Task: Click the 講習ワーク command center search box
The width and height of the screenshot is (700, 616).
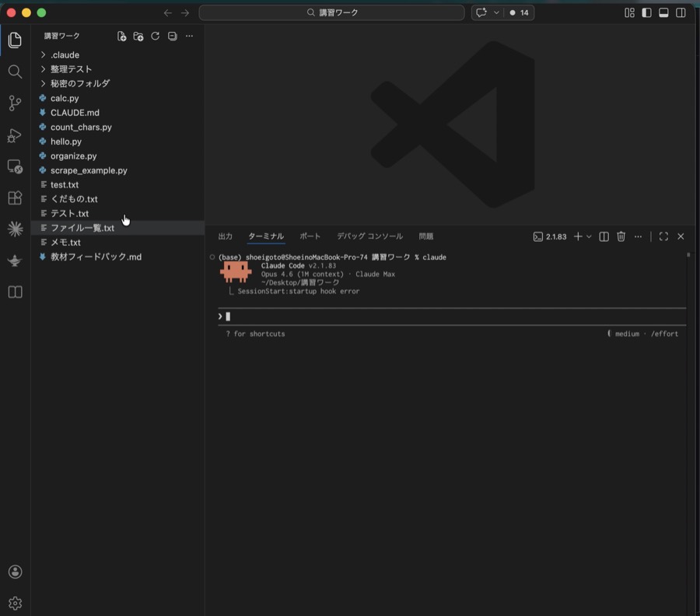Action: [x=331, y=12]
